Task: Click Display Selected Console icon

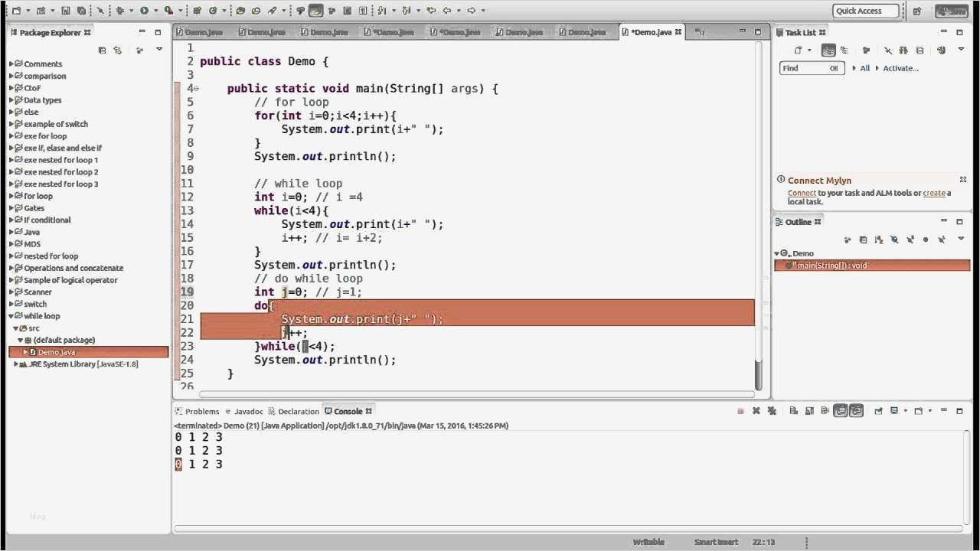Action: point(894,411)
